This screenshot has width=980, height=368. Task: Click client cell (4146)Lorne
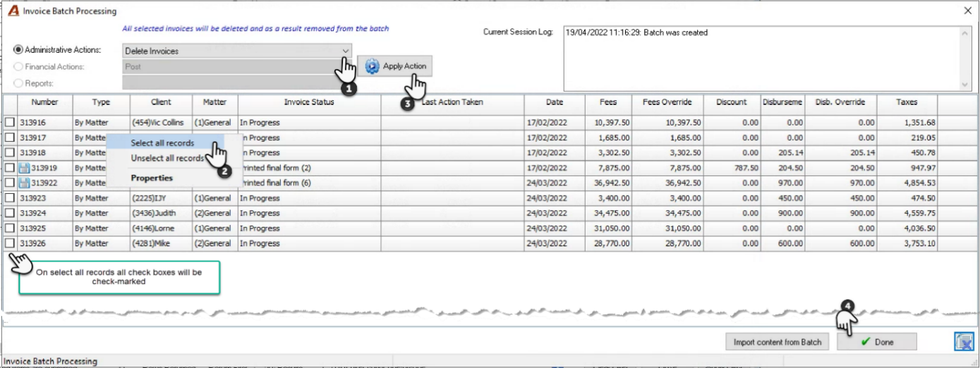pyautogui.click(x=161, y=228)
